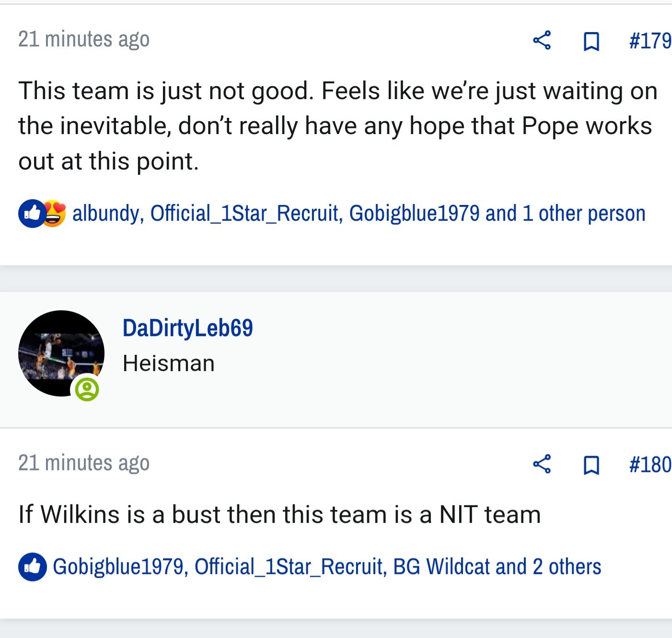Bookmark post #179
Screen dimensions: 672x638
[591, 41]
